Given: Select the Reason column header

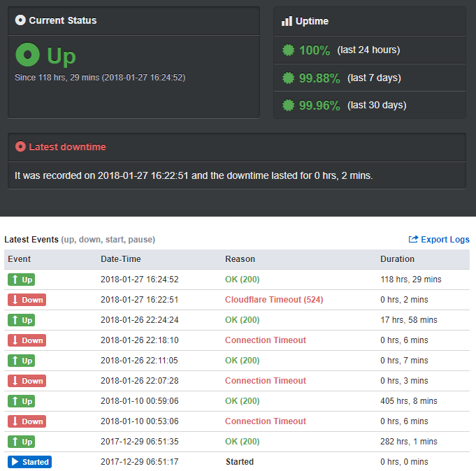Looking at the screenshot, I should tap(240, 259).
